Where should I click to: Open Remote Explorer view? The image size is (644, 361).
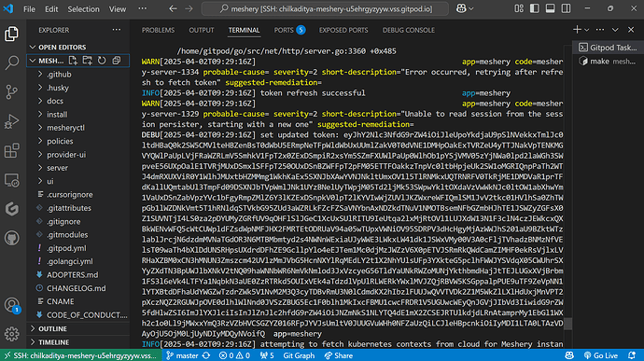[x=12, y=180]
